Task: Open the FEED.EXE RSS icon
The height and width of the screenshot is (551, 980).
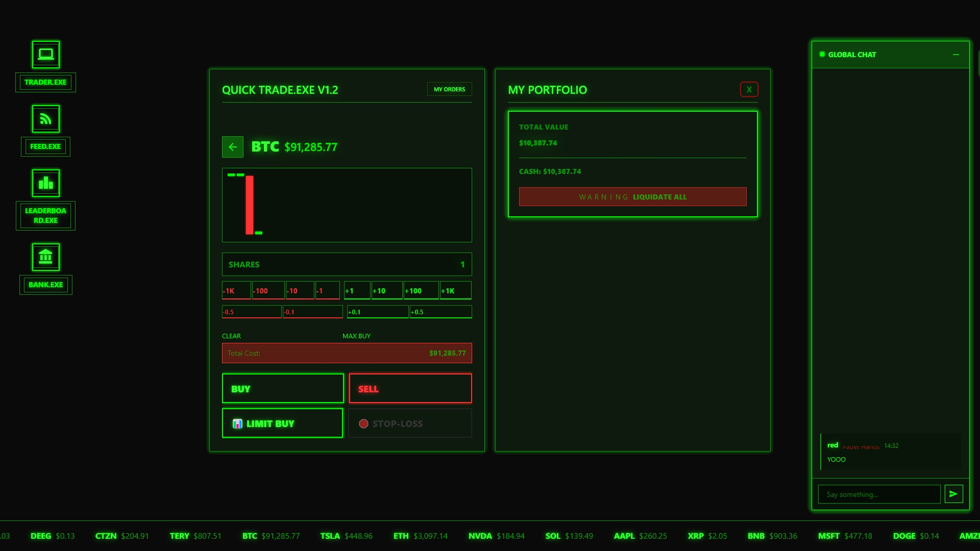Action: pyautogui.click(x=46, y=119)
